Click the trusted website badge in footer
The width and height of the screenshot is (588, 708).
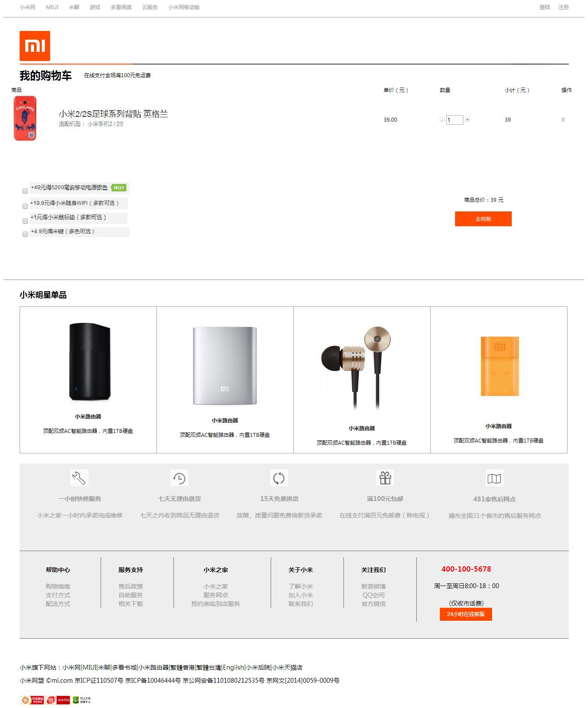pos(32,700)
